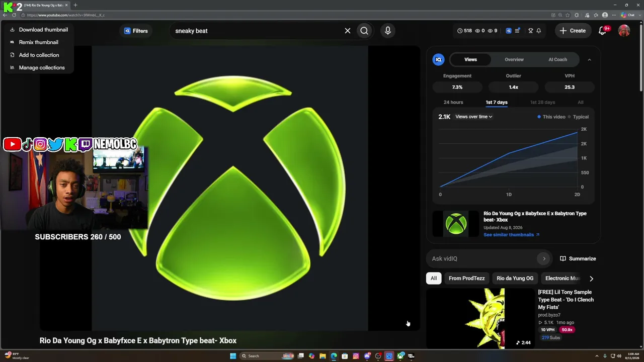This screenshot has width=644, height=362.
Task: Click the vidIQ logo in stats panel
Action: click(x=438, y=59)
